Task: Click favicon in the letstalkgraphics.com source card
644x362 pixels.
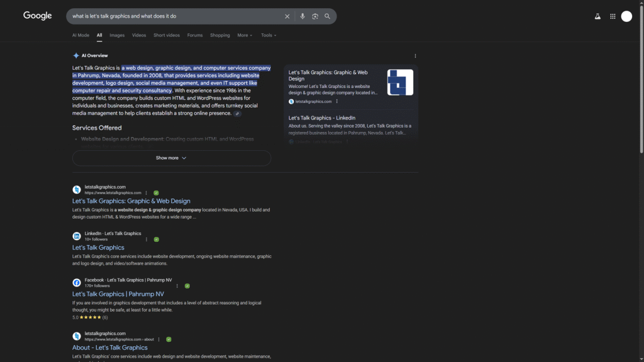Action: pyautogui.click(x=291, y=101)
